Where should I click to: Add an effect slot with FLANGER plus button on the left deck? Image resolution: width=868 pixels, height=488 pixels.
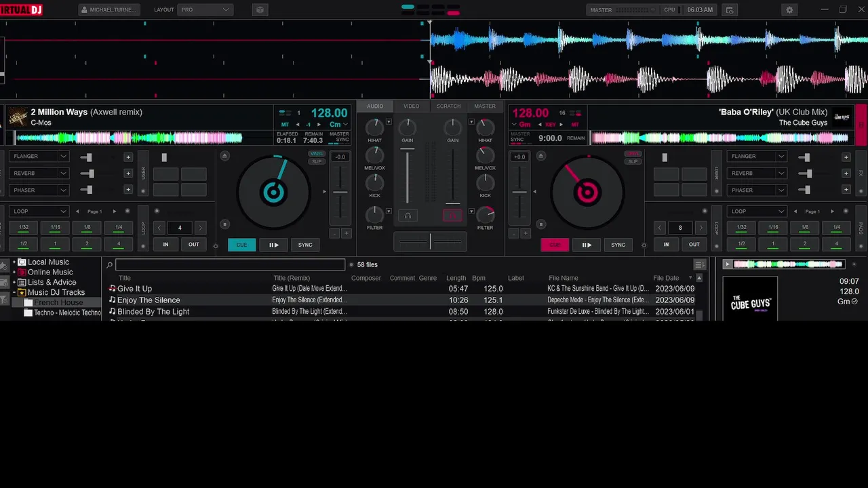coord(128,157)
